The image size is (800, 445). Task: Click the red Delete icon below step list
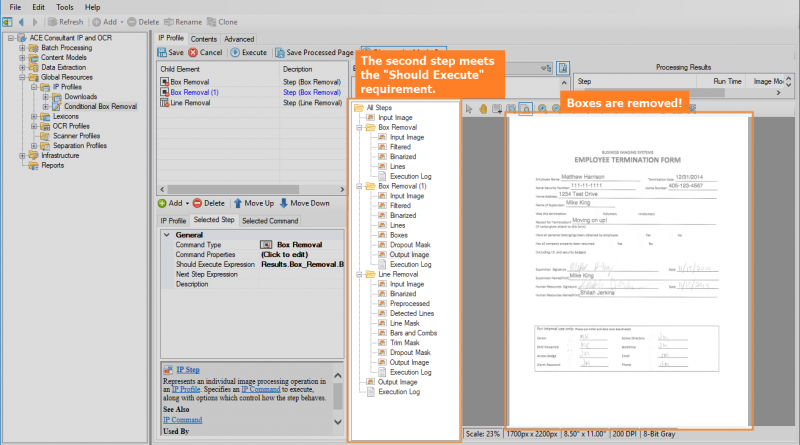click(x=197, y=203)
